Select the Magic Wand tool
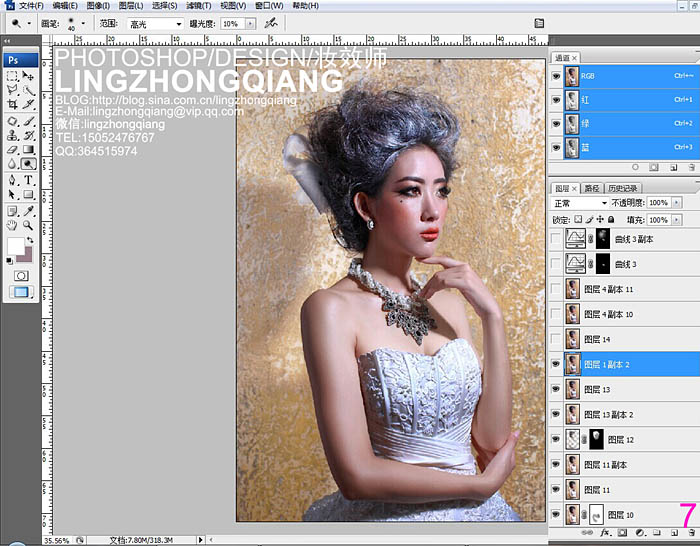Image resolution: width=700 pixels, height=546 pixels. click(x=28, y=91)
